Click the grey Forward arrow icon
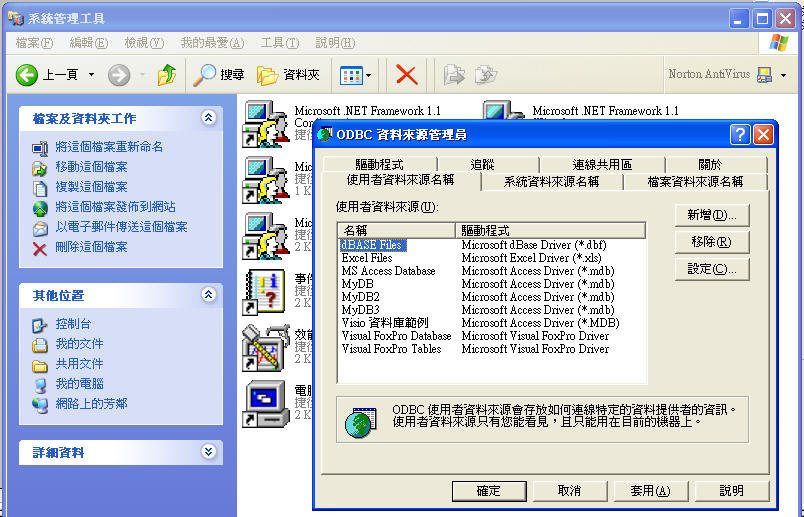The image size is (804, 517). click(x=118, y=75)
